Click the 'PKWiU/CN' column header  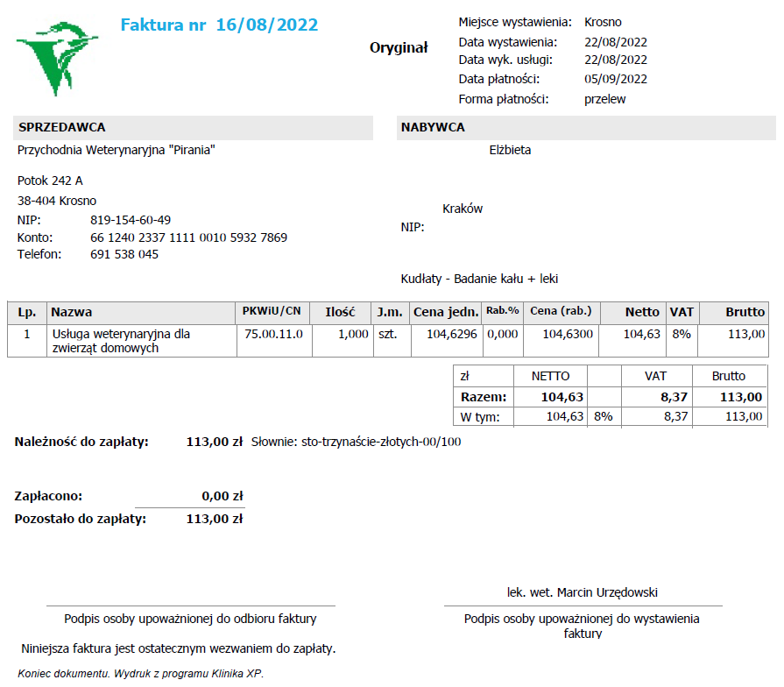coord(272,311)
